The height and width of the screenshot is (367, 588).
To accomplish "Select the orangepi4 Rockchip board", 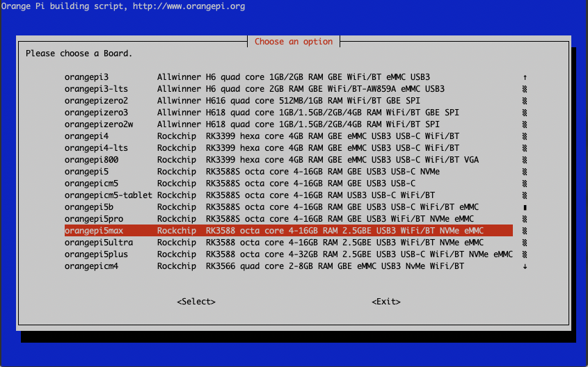I will (x=288, y=136).
